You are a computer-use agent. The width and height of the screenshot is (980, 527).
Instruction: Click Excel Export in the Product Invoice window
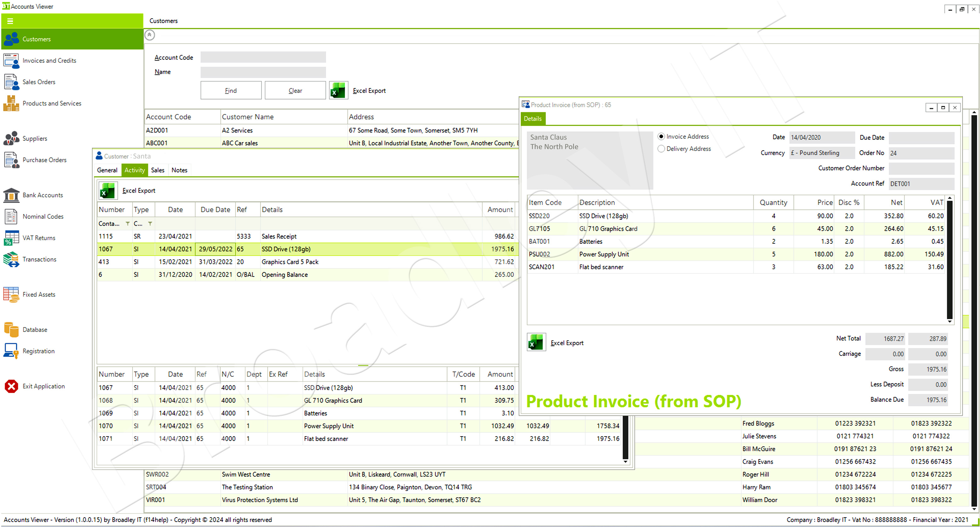(566, 342)
